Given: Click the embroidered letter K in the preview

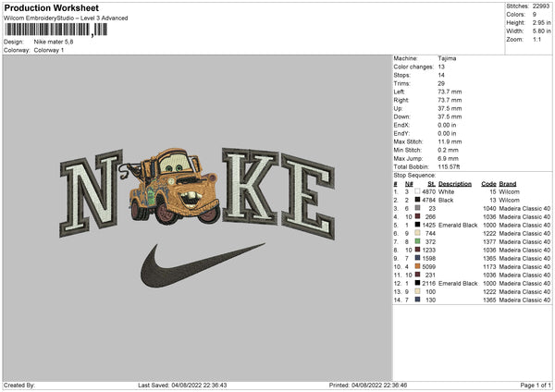Looking at the screenshot, I should (x=250, y=186).
